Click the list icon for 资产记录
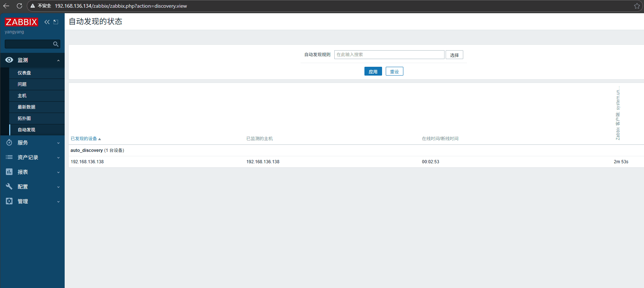Viewport: 644px width, 288px height. coord(9,157)
